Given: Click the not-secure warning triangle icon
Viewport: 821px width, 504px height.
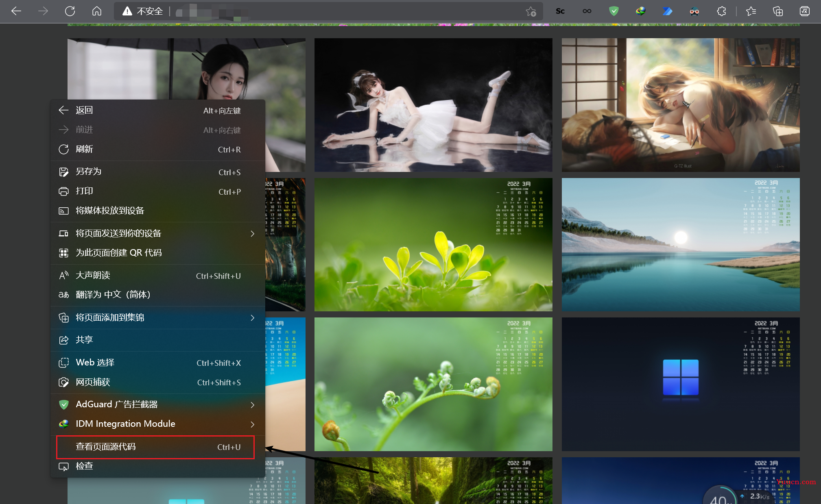Looking at the screenshot, I should click(x=127, y=11).
